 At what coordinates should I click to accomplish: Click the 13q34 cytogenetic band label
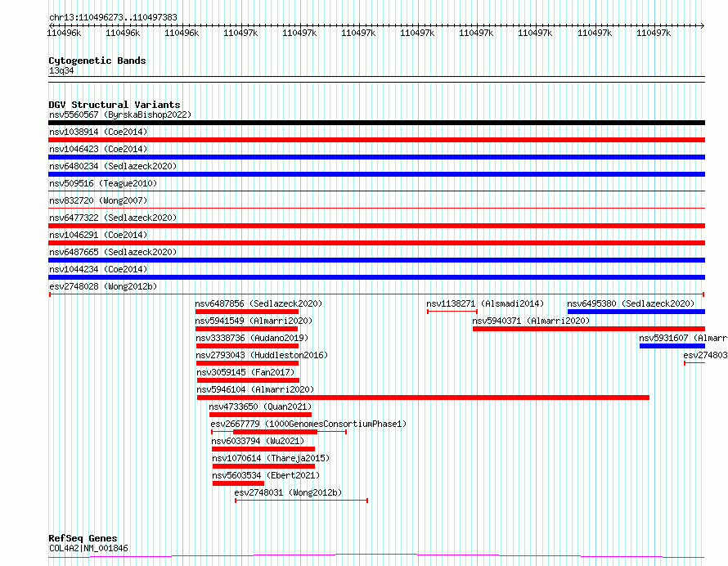tap(61, 70)
